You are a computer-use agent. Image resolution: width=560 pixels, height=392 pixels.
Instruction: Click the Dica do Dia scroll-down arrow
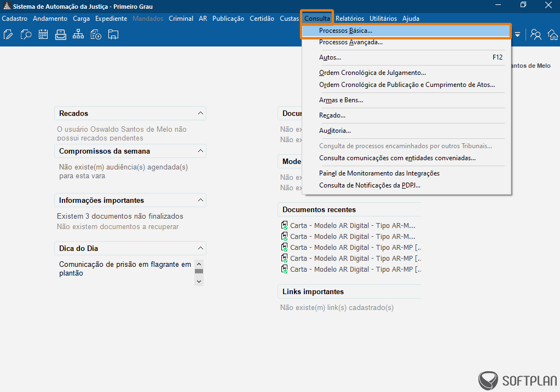(x=199, y=282)
